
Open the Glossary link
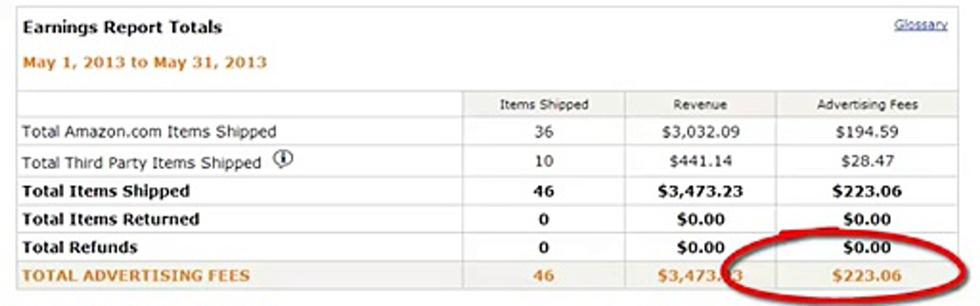click(x=920, y=25)
